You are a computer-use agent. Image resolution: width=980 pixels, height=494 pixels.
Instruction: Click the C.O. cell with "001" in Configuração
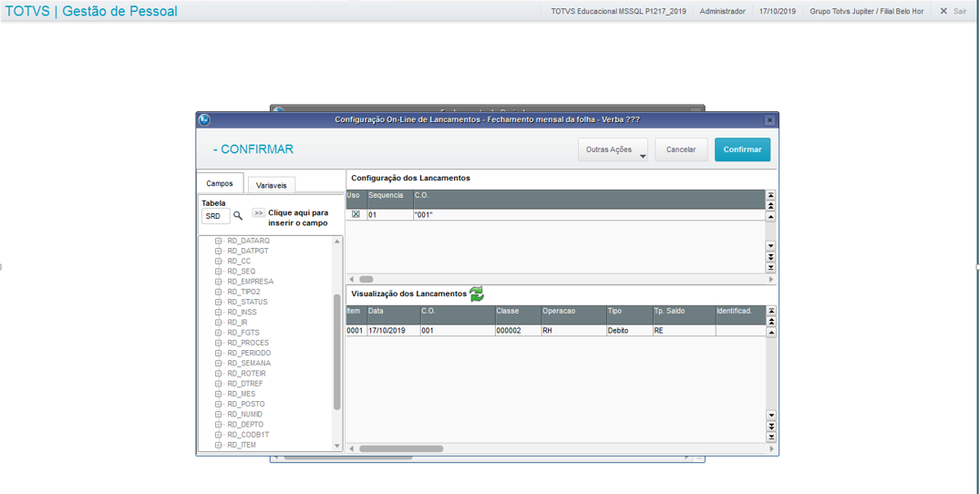coord(590,214)
